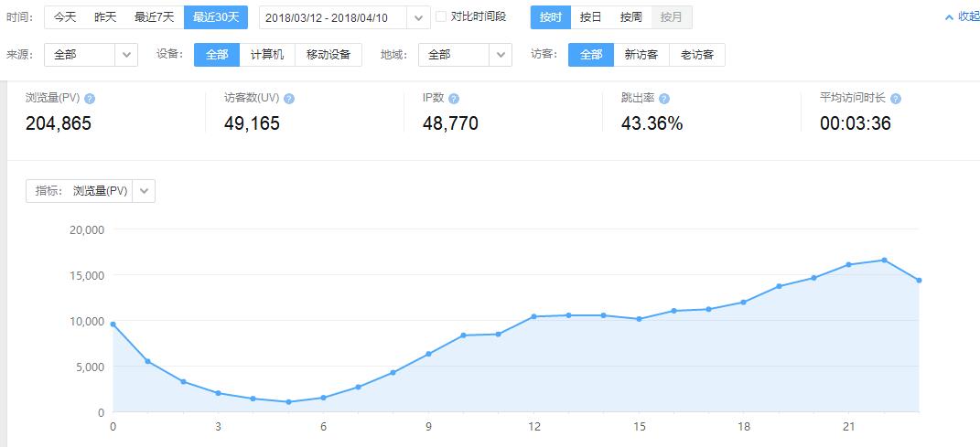
Task: Select 今天 time range
Action: click(64, 17)
